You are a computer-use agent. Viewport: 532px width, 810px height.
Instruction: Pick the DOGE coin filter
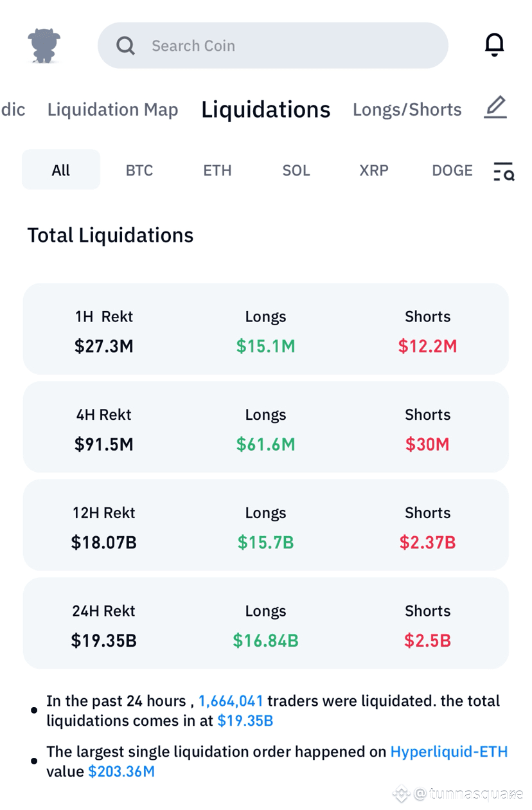click(x=452, y=170)
